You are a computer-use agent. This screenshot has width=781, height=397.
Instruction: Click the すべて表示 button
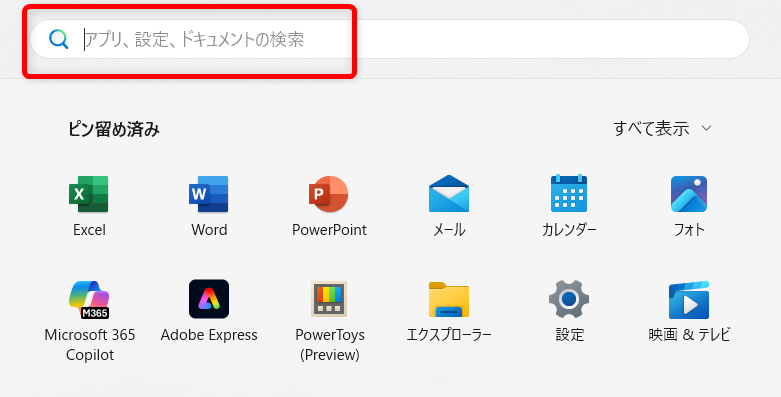[662, 129]
